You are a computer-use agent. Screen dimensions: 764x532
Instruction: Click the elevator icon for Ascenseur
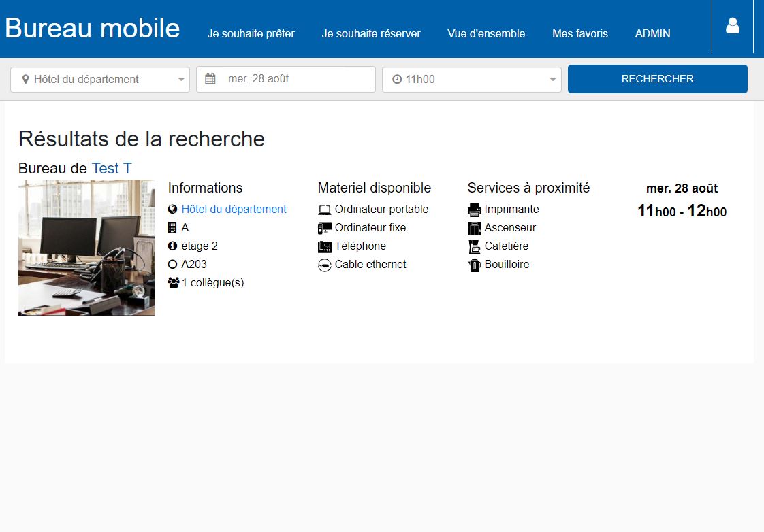(x=474, y=229)
